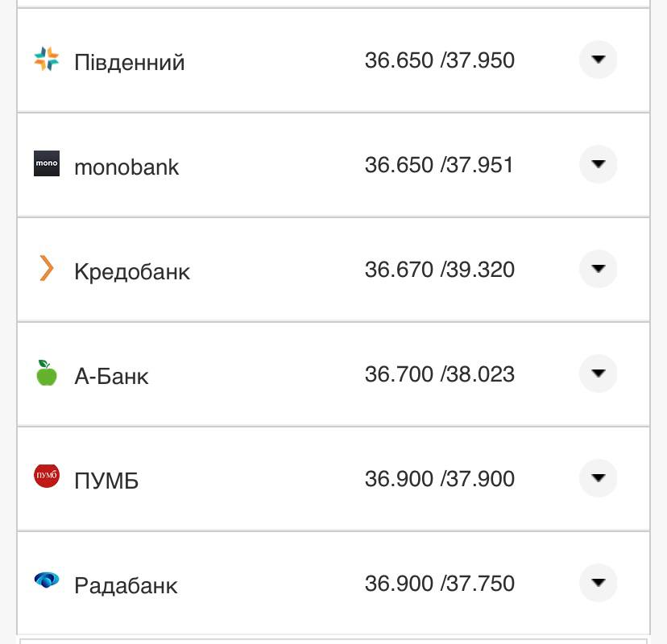Click the Кредобанк orange chevron logo

tap(47, 268)
